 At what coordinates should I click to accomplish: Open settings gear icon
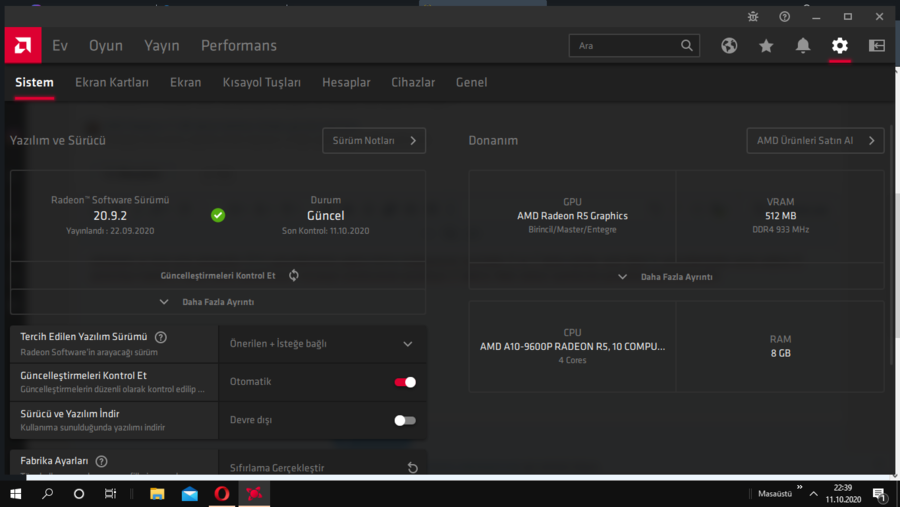tap(840, 45)
